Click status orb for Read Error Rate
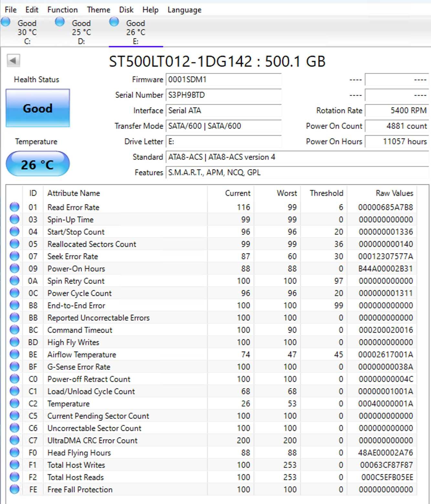The width and height of the screenshot is (431, 504). (x=15, y=207)
